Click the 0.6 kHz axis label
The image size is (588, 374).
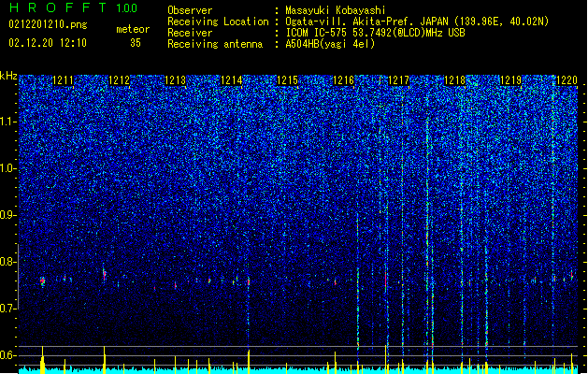click(7, 355)
